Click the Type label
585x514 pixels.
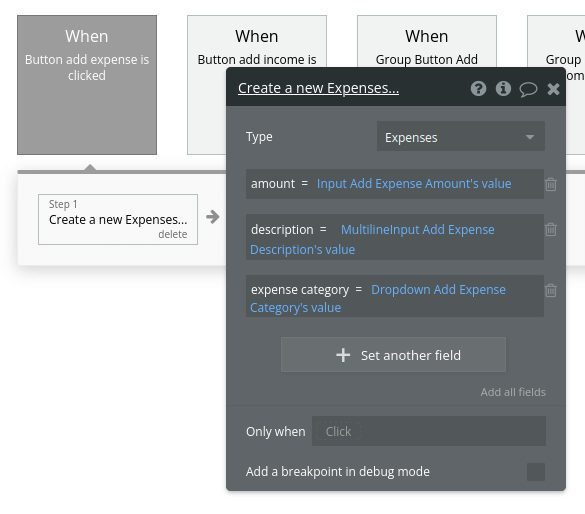259,137
